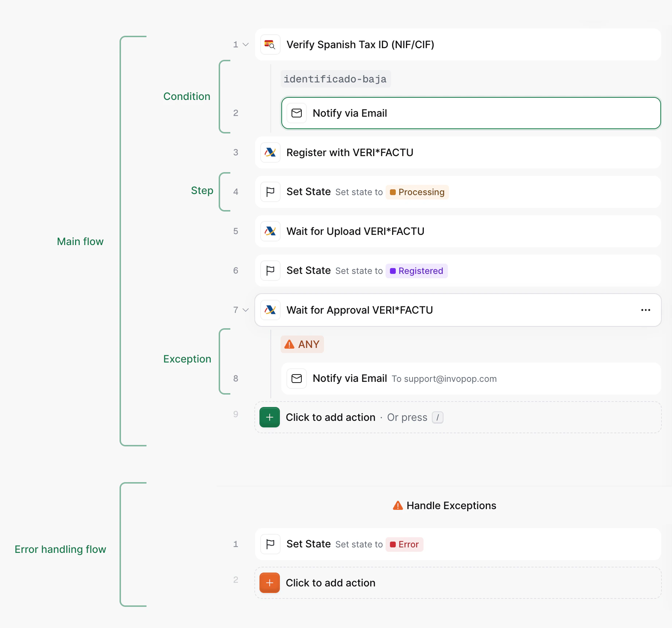Select the Spanish flag Tax ID icon

pyautogui.click(x=270, y=44)
